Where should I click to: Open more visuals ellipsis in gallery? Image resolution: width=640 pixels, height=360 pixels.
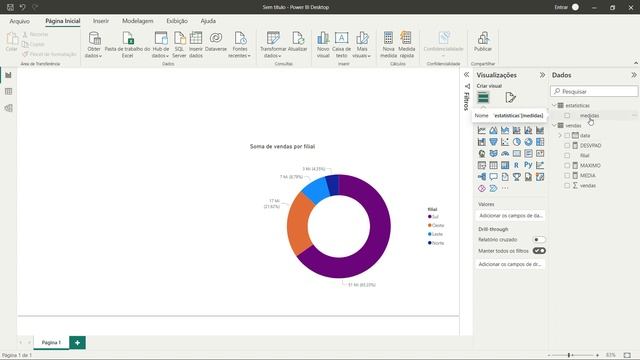coord(505,188)
